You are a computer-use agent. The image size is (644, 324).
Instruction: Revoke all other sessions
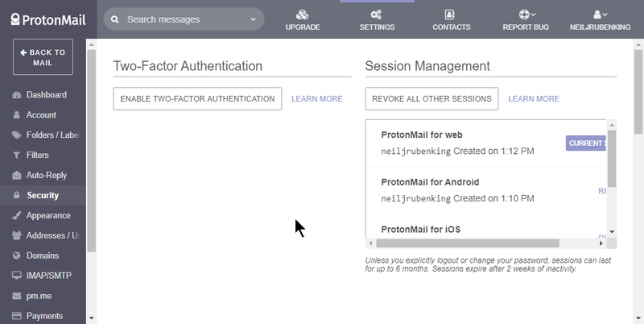[x=431, y=98]
